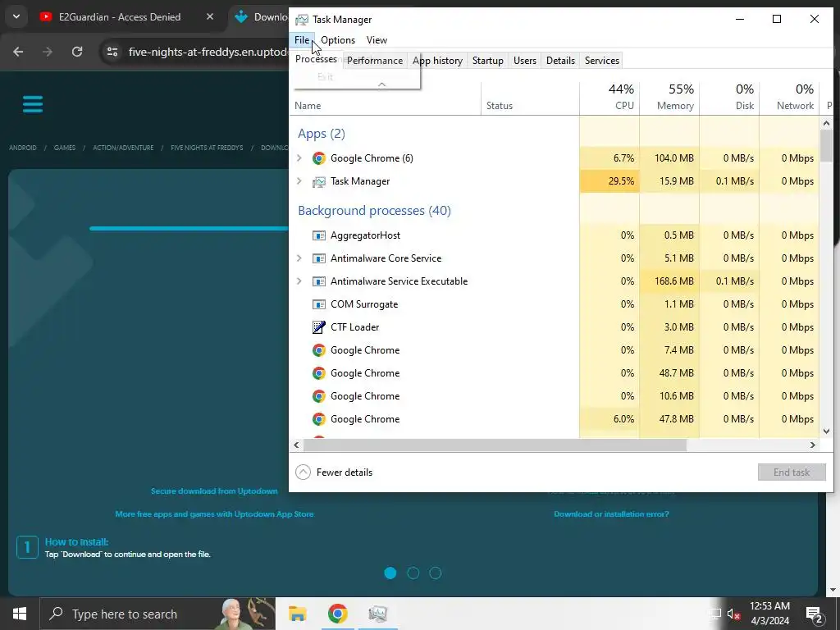The height and width of the screenshot is (630, 840).
Task: Click the ACTION/ADVENTURE breadcrumb link
Action: (x=123, y=148)
